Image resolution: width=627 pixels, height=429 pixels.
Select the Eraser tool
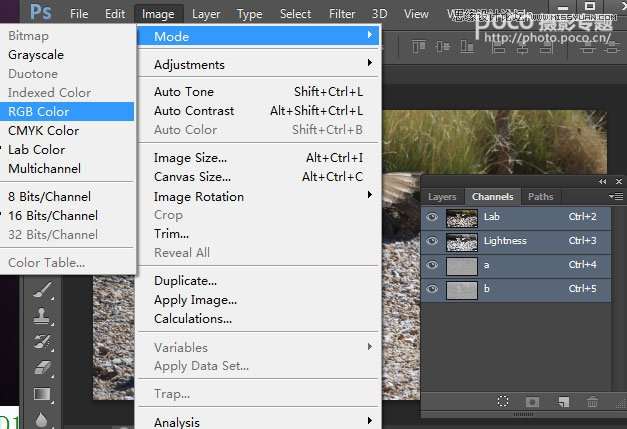pos(42,368)
